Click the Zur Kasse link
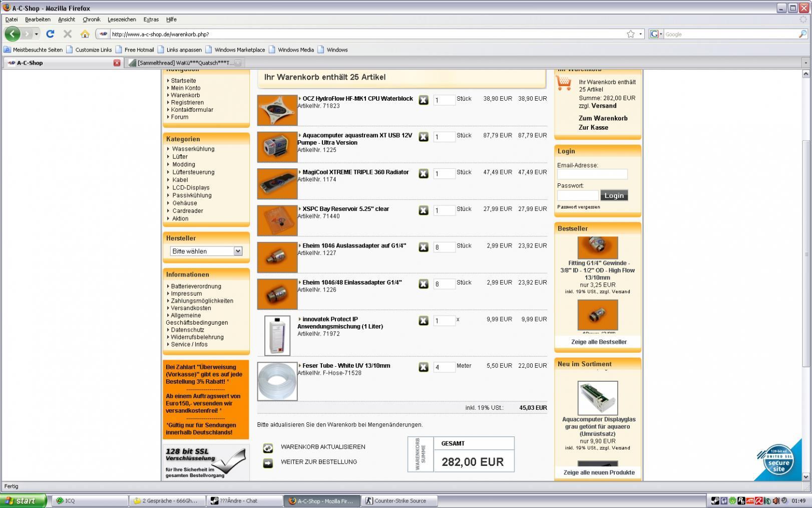 pos(593,127)
